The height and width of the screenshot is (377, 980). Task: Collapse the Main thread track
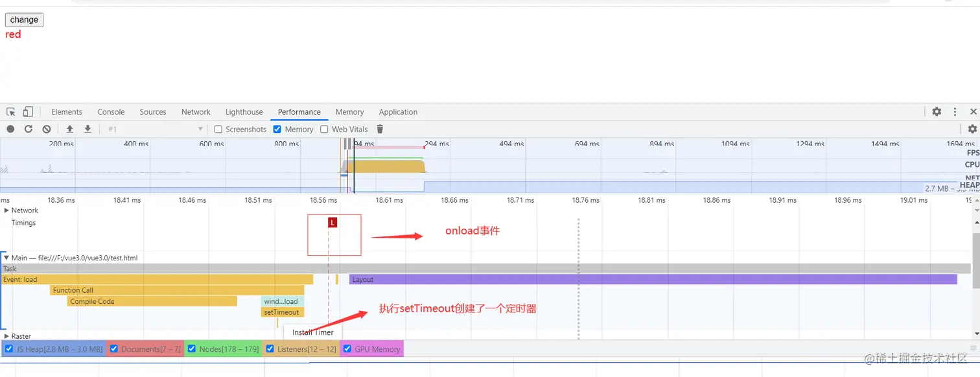tap(6, 258)
